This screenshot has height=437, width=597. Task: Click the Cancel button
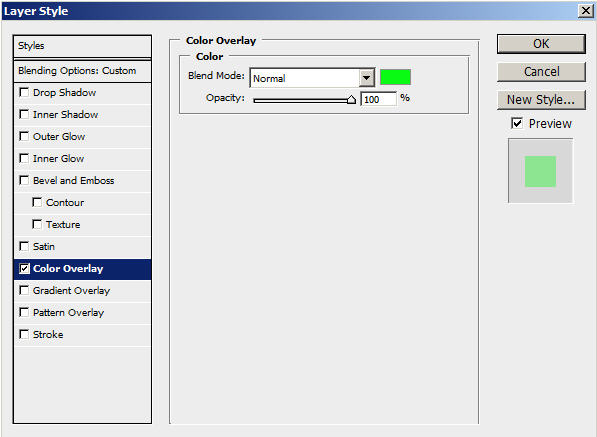pos(541,72)
